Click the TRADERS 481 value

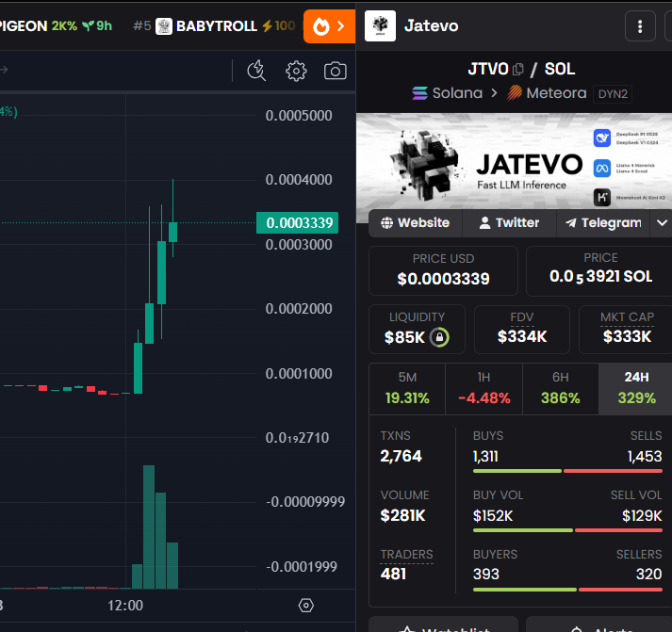point(393,575)
